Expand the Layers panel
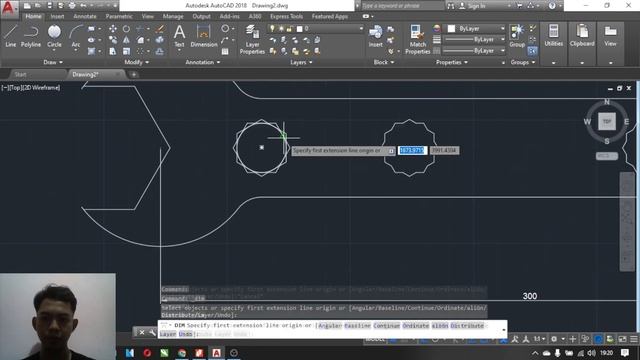Viewport: 640px width, 360px height. (301, 62)
